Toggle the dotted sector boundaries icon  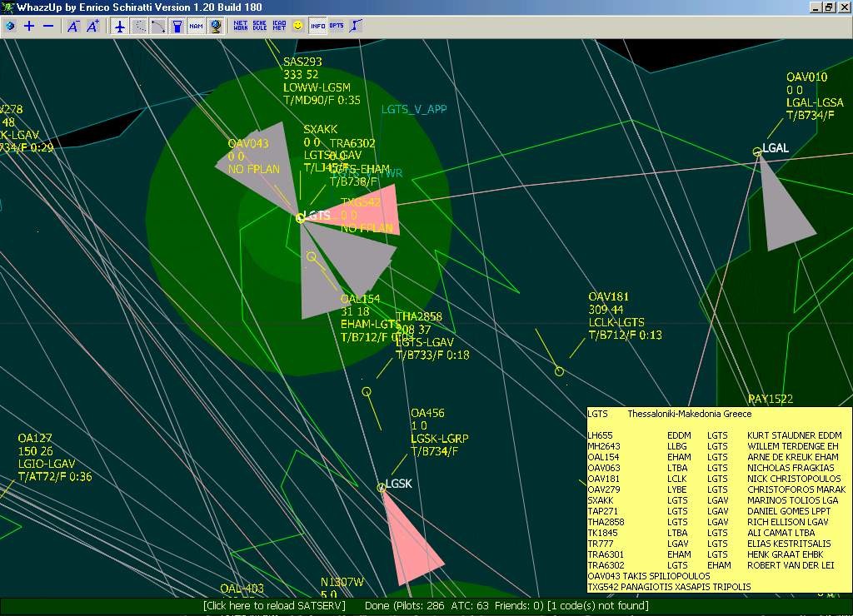point(139,26)
